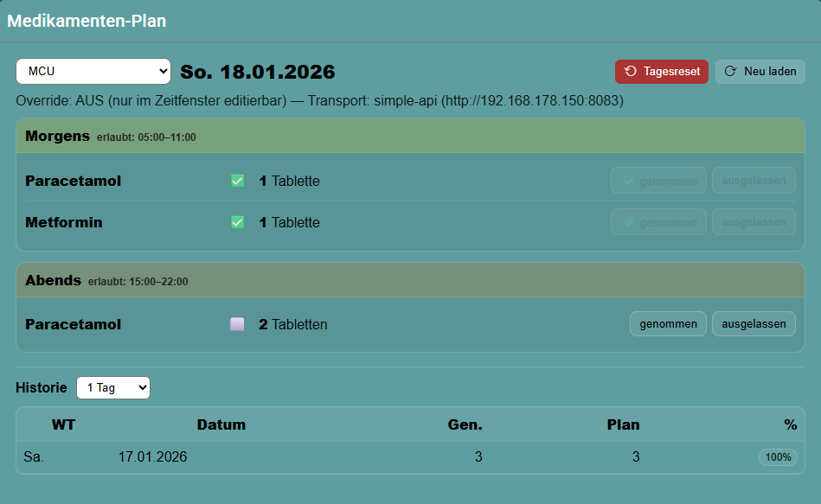Select the 17.01.2026 history row date

[152, 457]
